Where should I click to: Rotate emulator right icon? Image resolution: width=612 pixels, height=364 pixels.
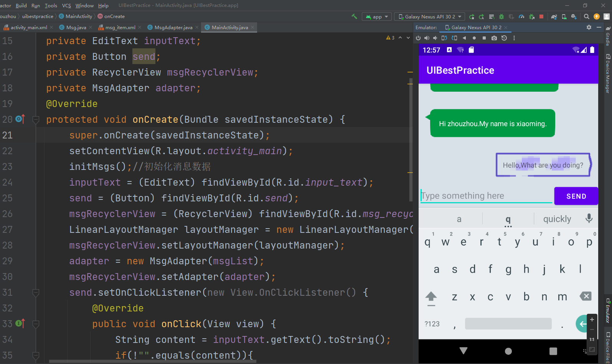tap(454, 38)
